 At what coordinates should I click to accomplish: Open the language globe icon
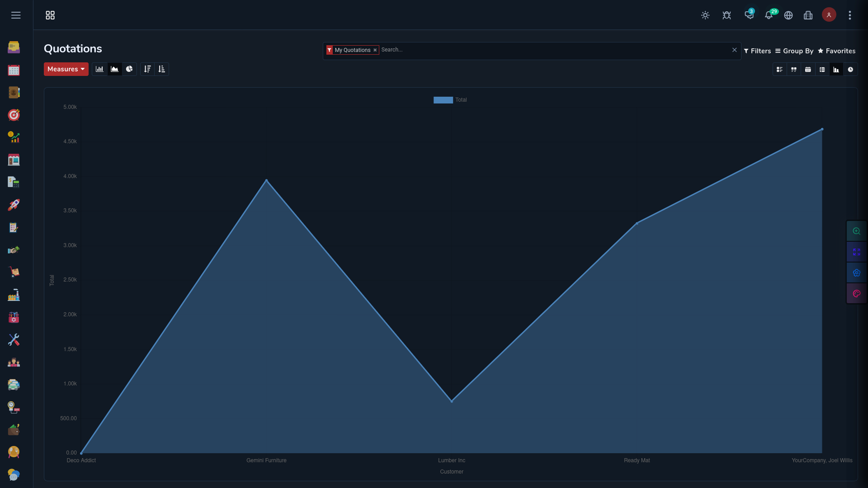pos(788,15)
